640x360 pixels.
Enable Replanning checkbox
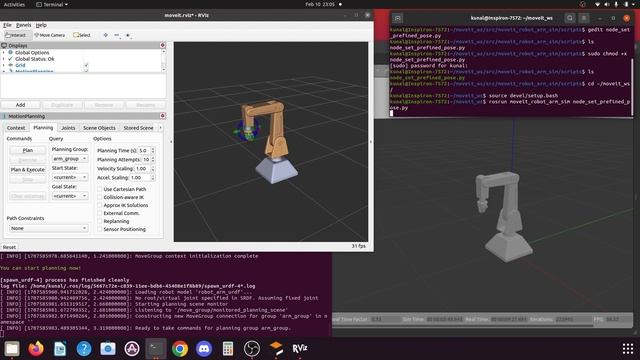100,221
